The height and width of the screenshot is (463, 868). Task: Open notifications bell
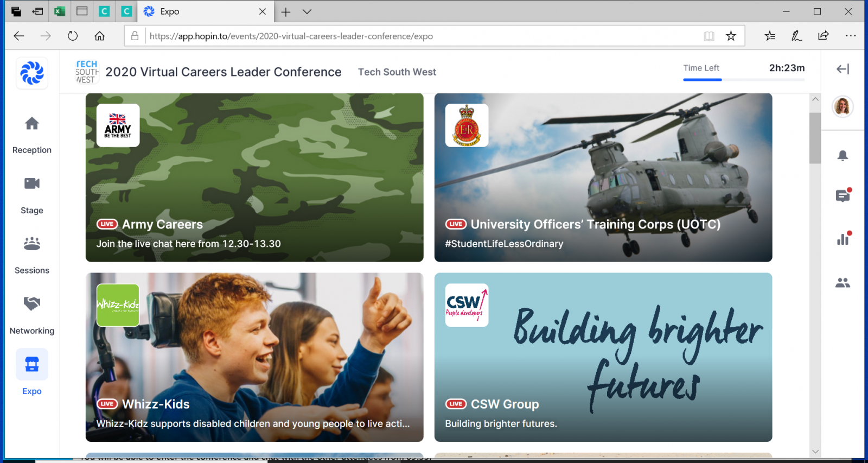tap(843, 156)
